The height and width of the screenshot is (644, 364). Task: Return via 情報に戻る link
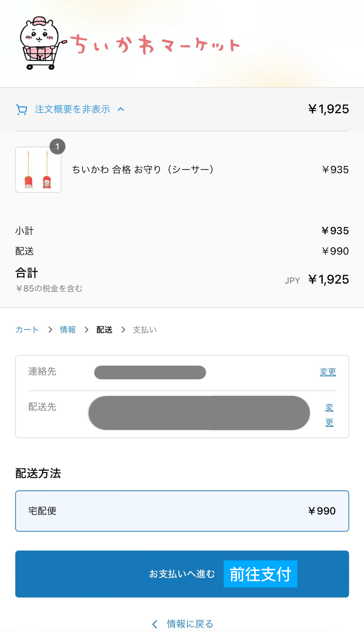(x=190, y=624)
